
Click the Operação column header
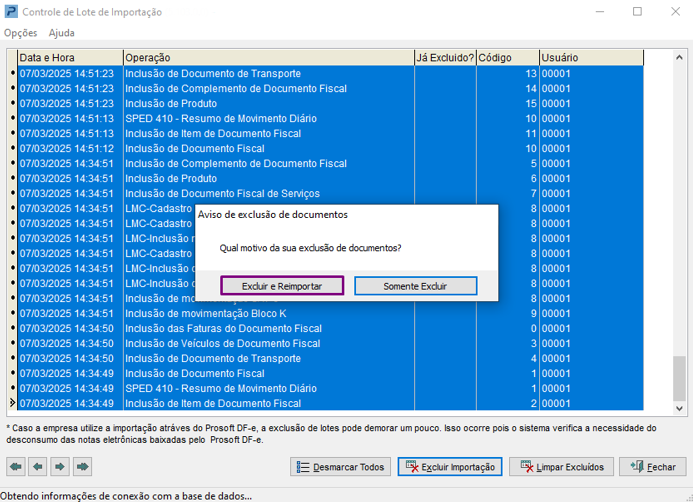[x=269, y=58]
